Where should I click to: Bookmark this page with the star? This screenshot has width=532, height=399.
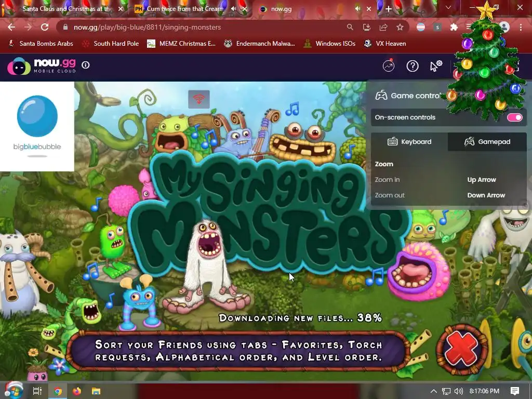coord(400,27)
